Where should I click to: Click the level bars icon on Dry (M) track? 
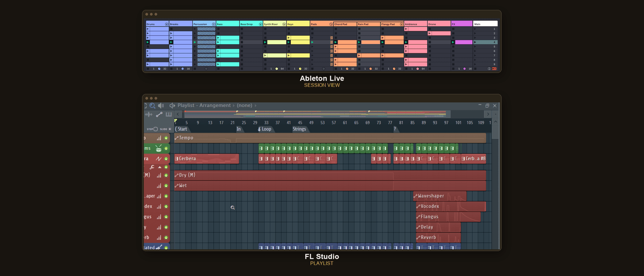[159, 175]
